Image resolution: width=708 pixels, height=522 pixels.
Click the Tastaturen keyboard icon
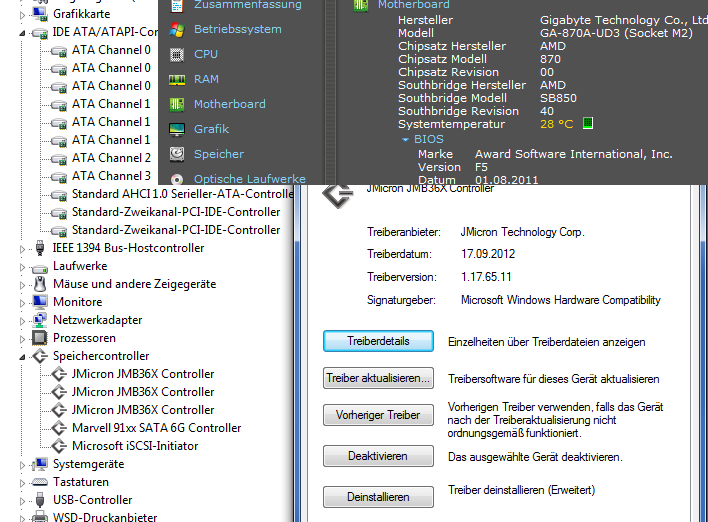(40, 482)
